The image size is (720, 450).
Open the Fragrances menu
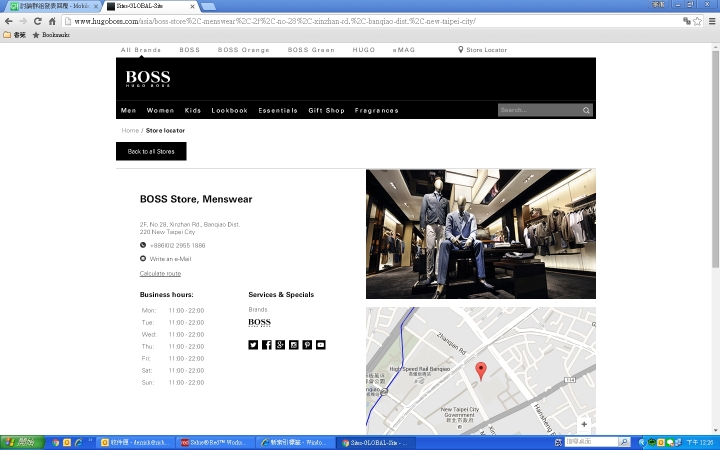377,110
